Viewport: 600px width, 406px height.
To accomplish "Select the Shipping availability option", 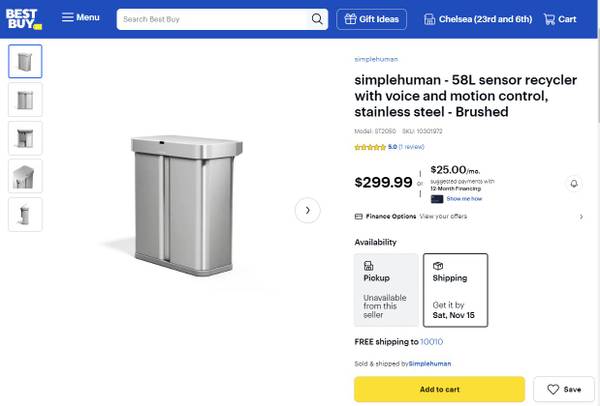I will (455, 289).
